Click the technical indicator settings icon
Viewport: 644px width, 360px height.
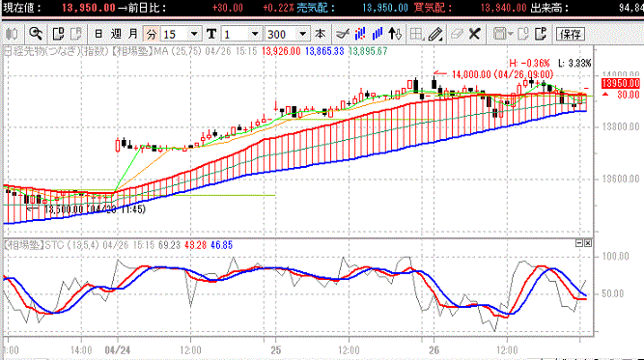[x=343, y=34]
